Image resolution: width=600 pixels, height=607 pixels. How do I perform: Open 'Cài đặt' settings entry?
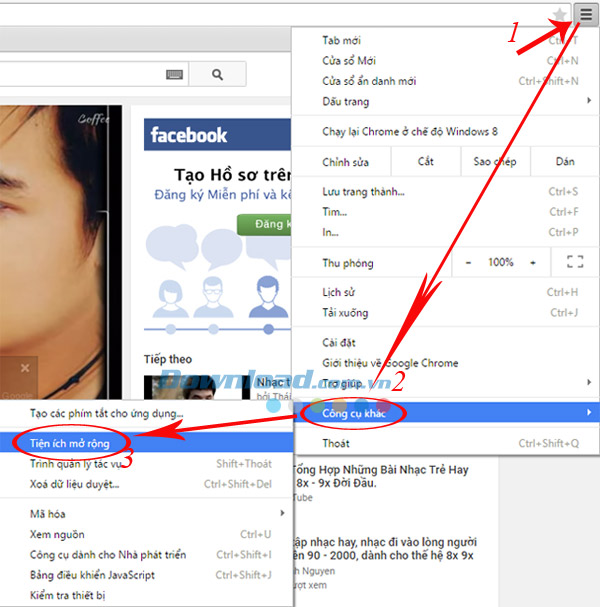445,343
